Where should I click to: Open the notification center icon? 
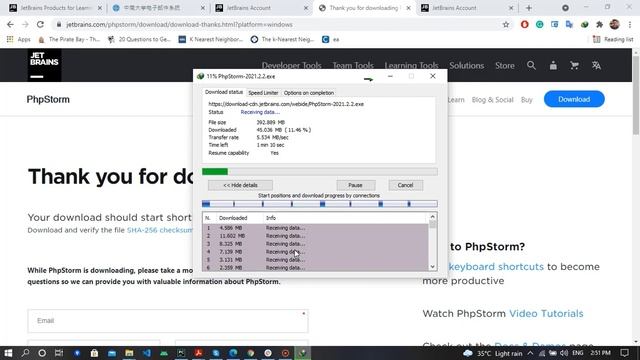(624, 353)
